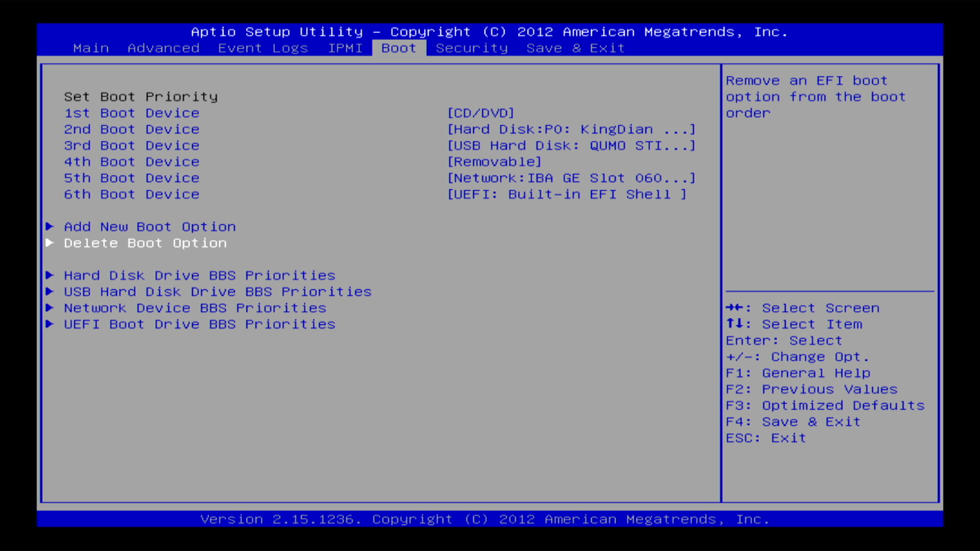Click arrow icon beside Add New Boot Option
Screen dimensions: 980x551
coord(50,227)
